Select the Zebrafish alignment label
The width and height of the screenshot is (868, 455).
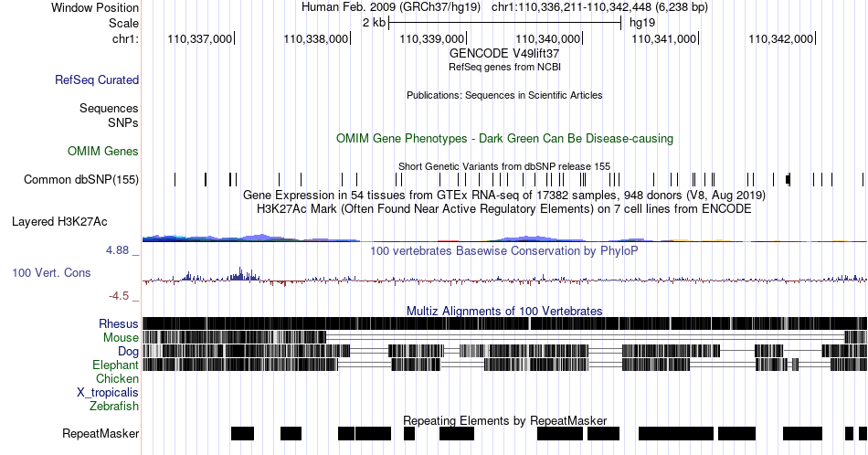[x=114, y=407]
